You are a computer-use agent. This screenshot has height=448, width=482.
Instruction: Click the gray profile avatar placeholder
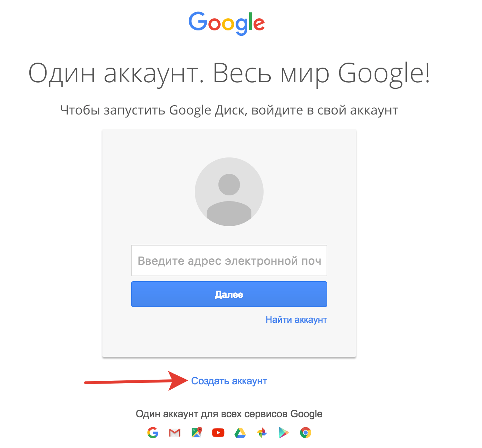click(229, 192)
